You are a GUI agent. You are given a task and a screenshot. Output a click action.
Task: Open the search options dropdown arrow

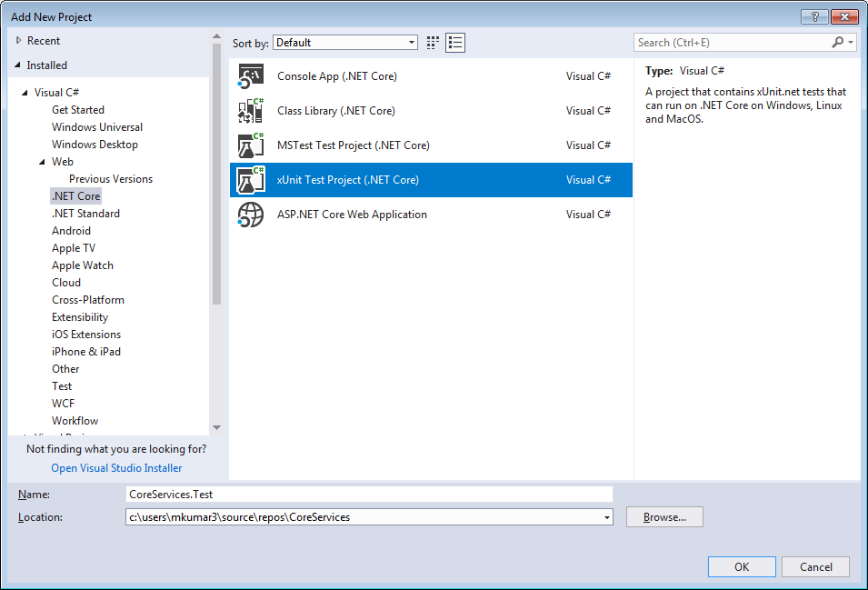click(x=851, y=42)
